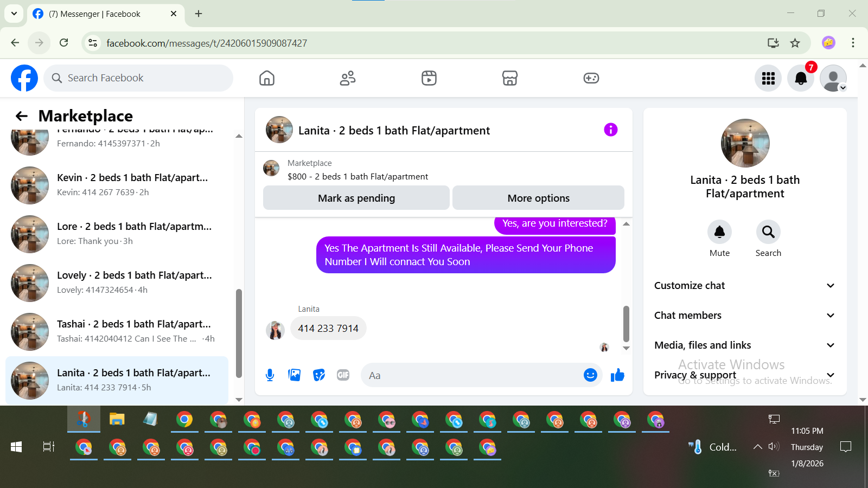Open Friends icon in top navigation
The width and height of the screenshot is (868, 488).
(x=348, y=78)
